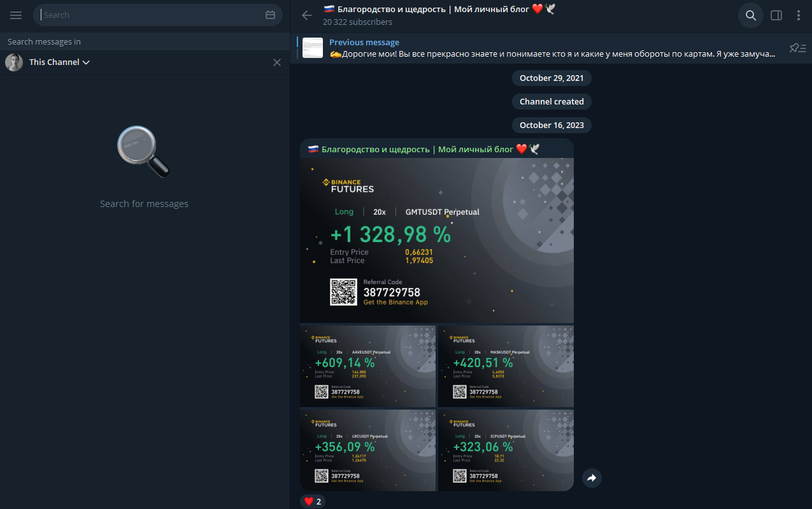Click the pinned messages list icon

tap(797, 48)
